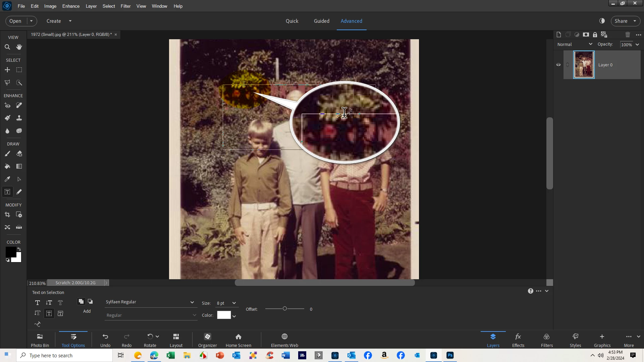
Task: Toggle the light/dark interface mode icon
Action: pos(602,21)
